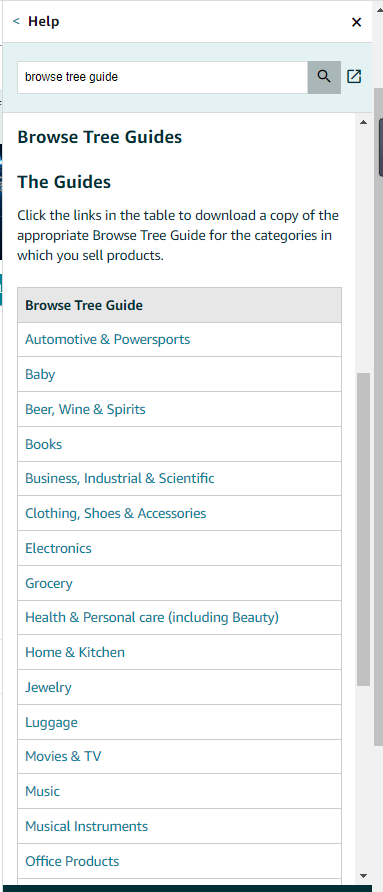Click Clothing, Shoes & Accessories link
The image size is (383, 892).
pyautogui.click(x=116, y=514)
